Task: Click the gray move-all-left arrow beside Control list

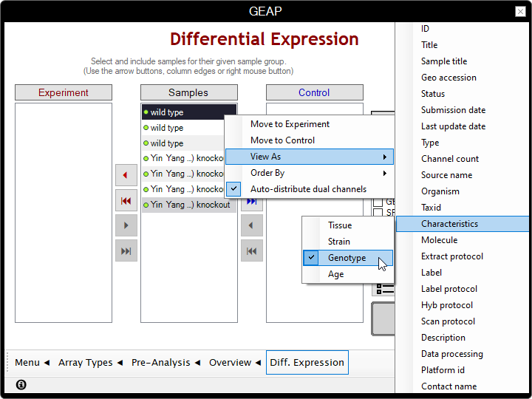Action: pos(252,250)
